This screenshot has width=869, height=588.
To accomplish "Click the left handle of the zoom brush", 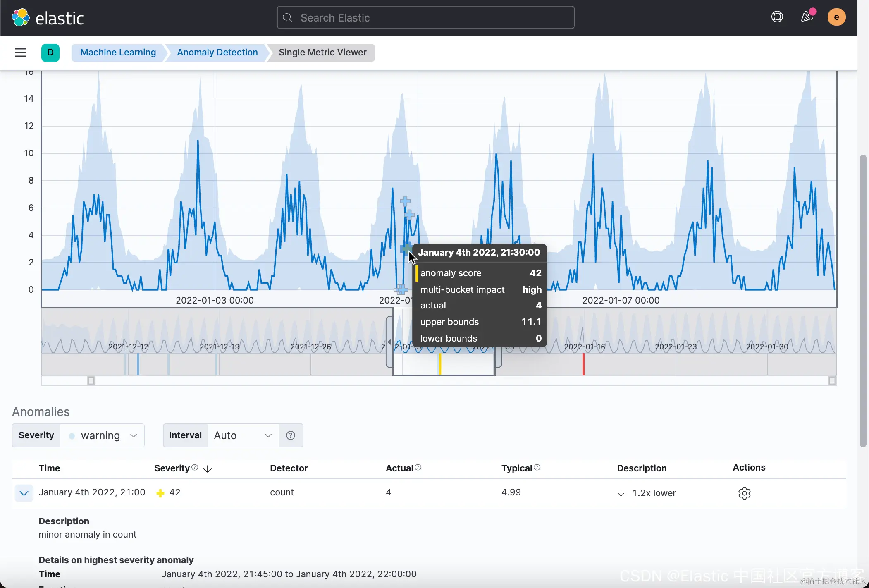I will coord(389,342).
